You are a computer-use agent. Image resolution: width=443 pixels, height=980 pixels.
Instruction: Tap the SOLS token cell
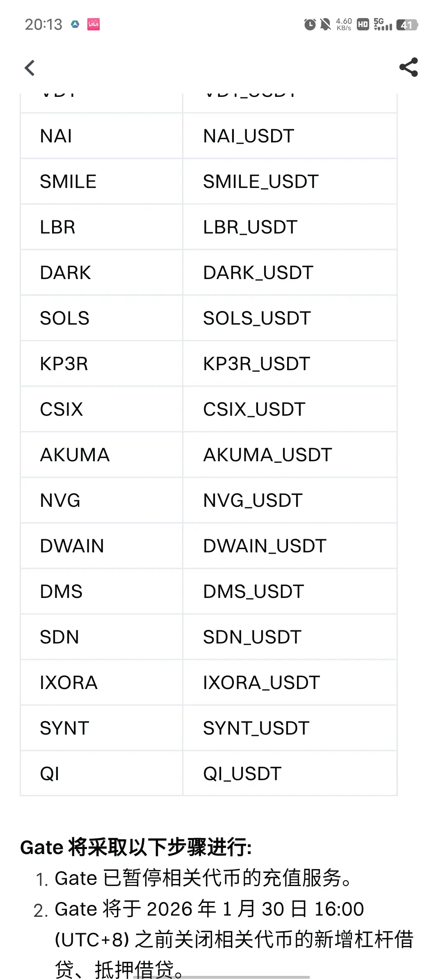coord(101,318)
